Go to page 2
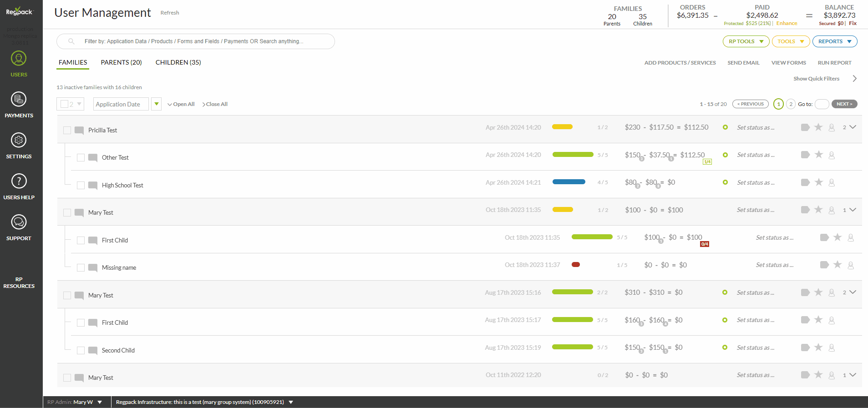This screenshot has height=408, width=868. (791, 104)
